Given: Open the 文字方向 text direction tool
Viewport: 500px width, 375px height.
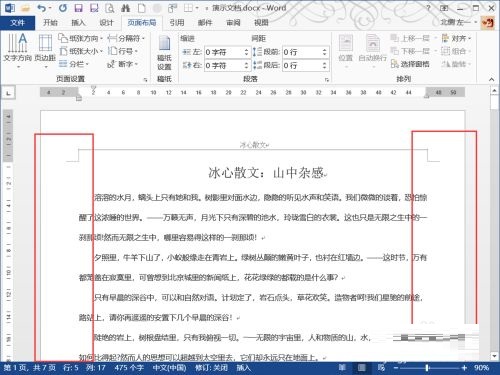Looking at the screenshot, I should click(18, 50).
